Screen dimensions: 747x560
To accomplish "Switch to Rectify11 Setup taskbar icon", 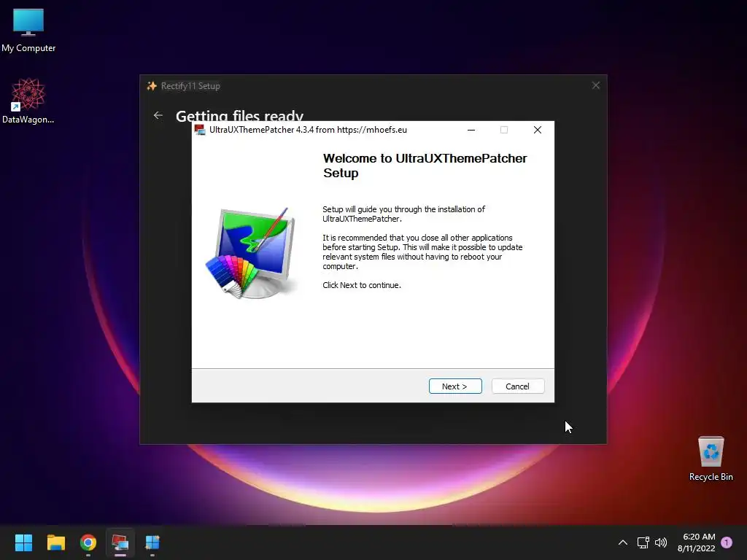I will 152,542.
